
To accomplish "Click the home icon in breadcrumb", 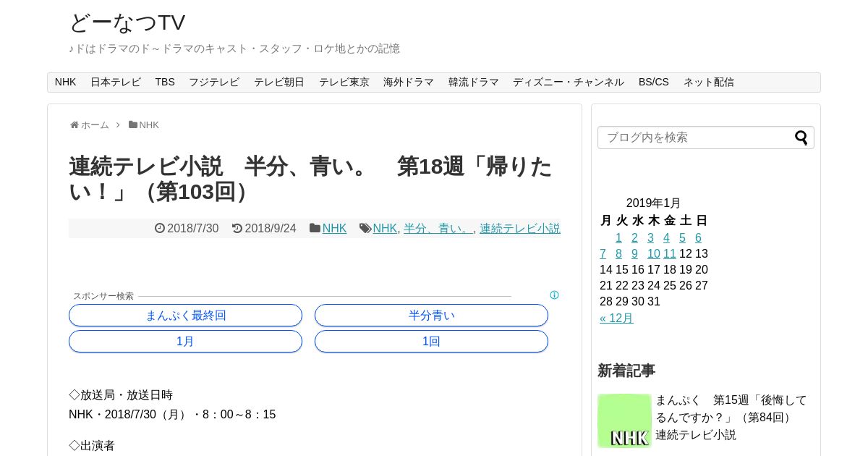I will pos(75,125).
